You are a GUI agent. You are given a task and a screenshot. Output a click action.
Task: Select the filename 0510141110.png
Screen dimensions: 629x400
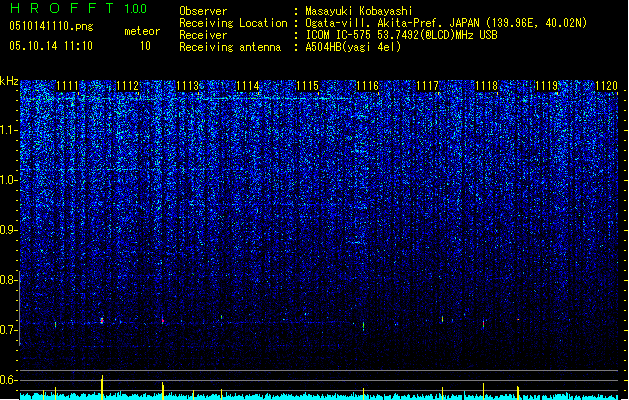(51, 26)
